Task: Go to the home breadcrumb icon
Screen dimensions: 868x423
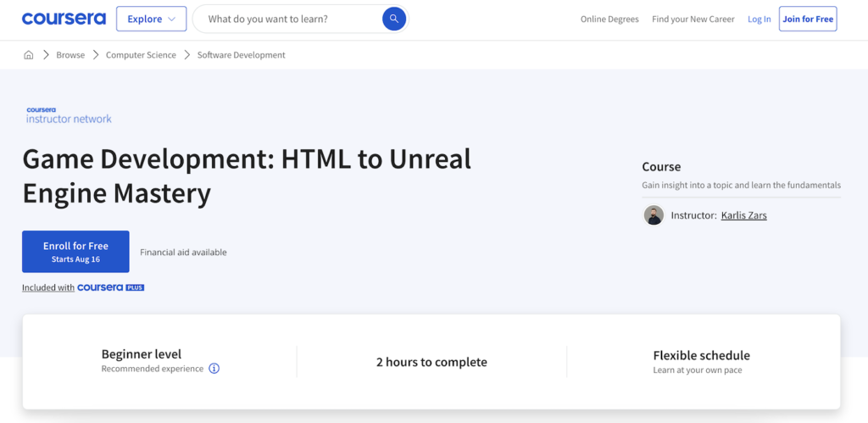Action: point(29,55)
